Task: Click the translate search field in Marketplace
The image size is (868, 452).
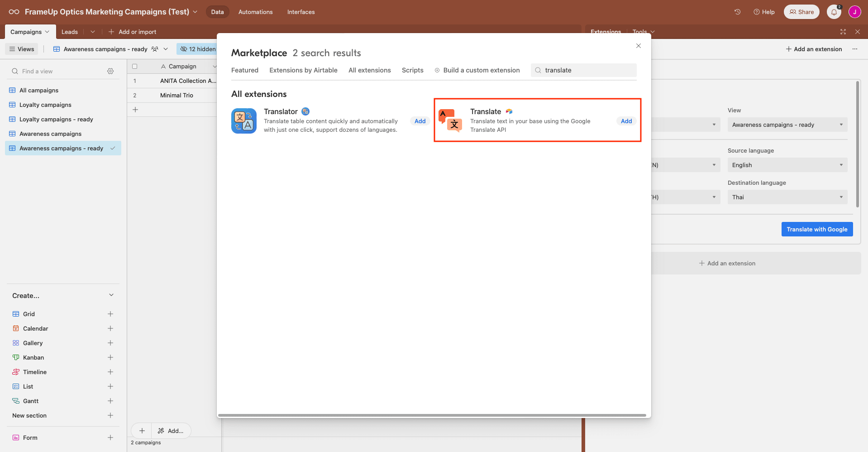Action: pyautogui.click(x=583, y=70)
